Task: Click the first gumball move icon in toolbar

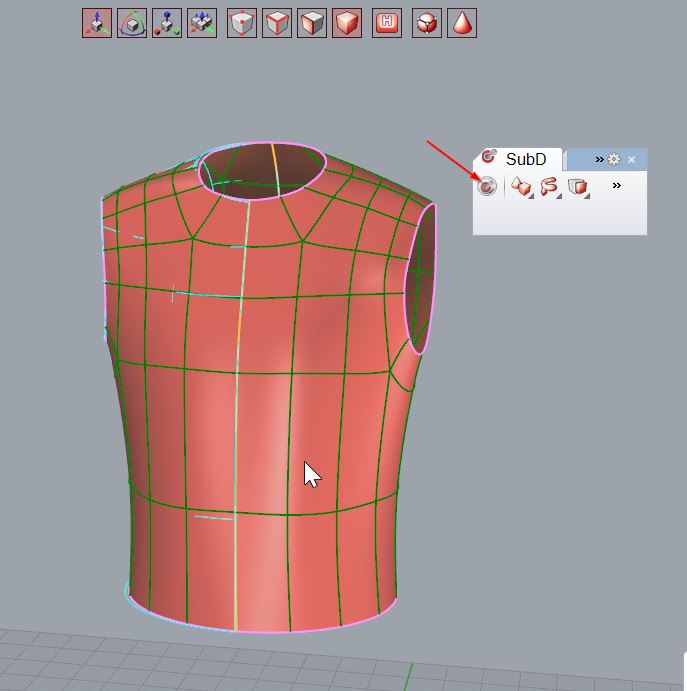Action: (97, 23)
